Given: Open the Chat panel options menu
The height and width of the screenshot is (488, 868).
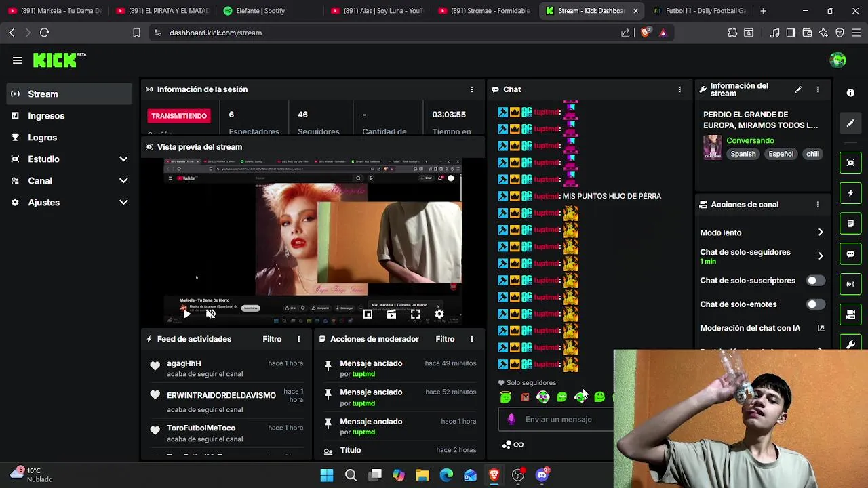Looking at the screenshot, I should pos(679,89).
